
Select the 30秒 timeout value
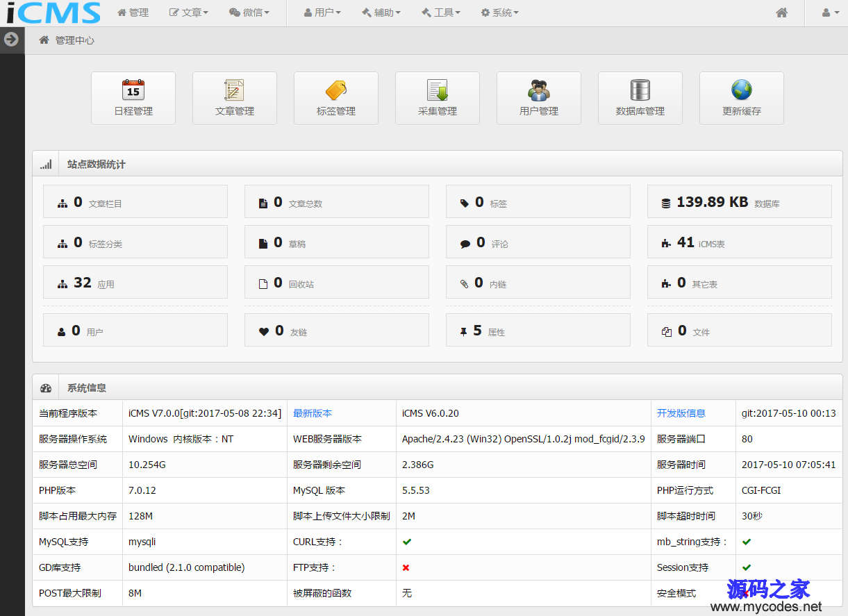pyautogui.click(x=753, y=516)
